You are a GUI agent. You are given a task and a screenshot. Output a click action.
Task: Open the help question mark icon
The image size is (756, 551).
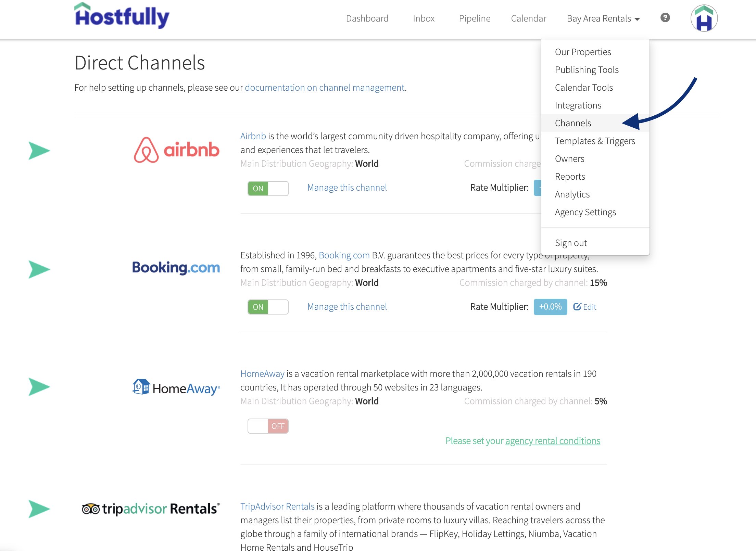click(665, 18)
